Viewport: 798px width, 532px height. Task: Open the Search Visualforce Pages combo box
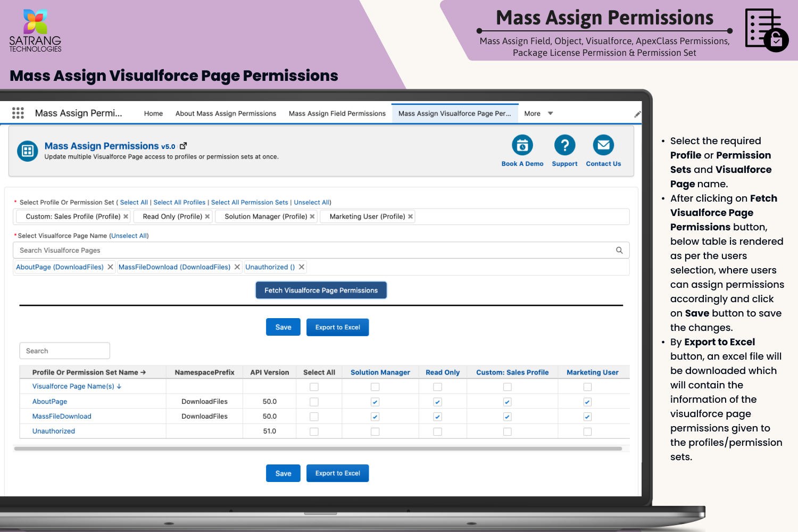(314, 250)
